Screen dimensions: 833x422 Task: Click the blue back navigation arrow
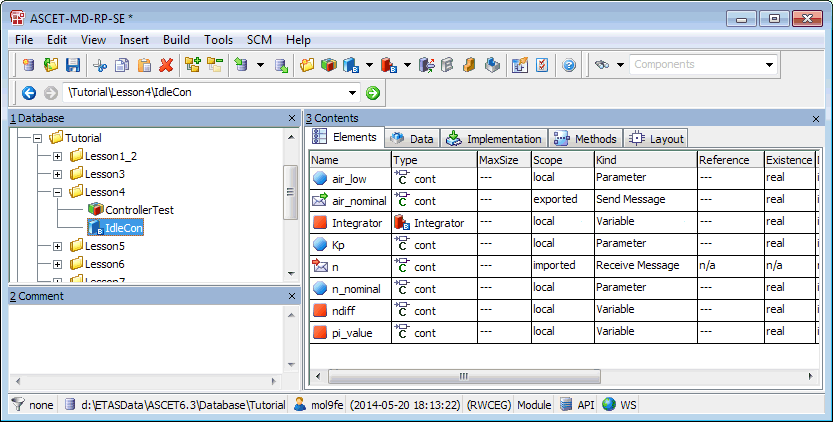(x=29, y=93)
